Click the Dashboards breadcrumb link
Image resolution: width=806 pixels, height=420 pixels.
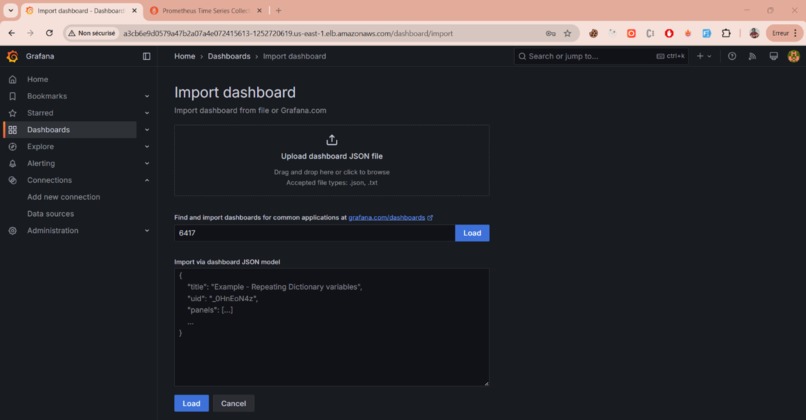click(x=229, y=56)
